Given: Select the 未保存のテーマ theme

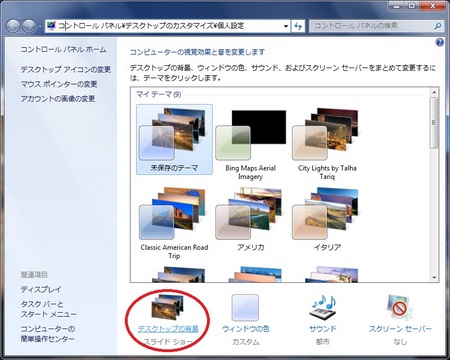Looking at the screenshot, I should click(x=174, y=139).
